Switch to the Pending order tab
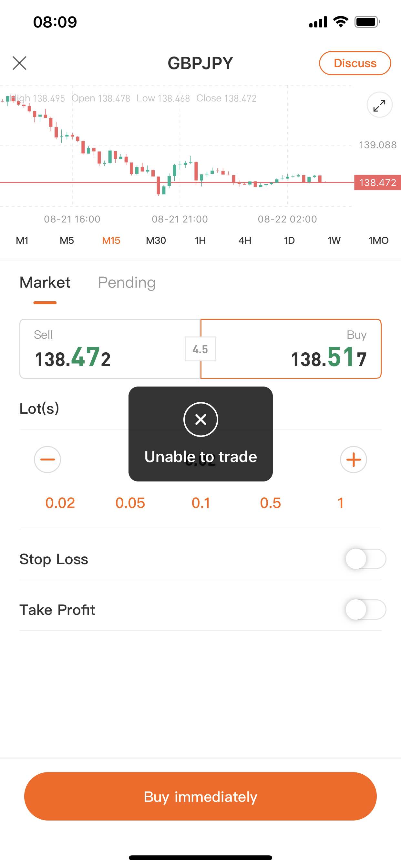This screenshot has width=401, height=868. (x=127, y=282)
